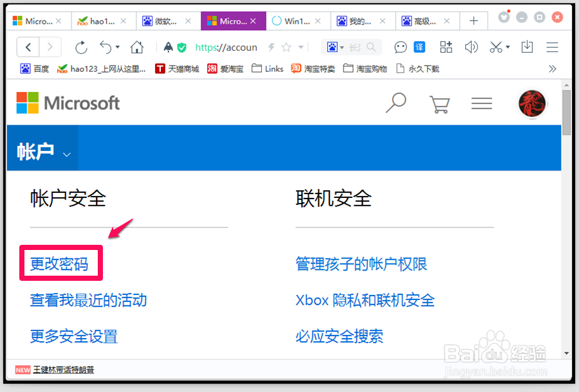Screen dimensions: 579x392
Task: Open Xbox 隐私和联机安全 link
Action: 365,300
